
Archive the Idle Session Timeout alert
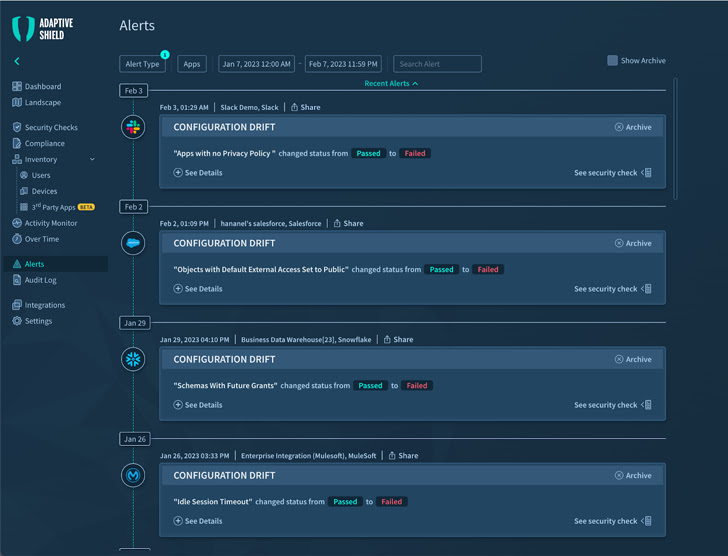[x=633, y=475]
